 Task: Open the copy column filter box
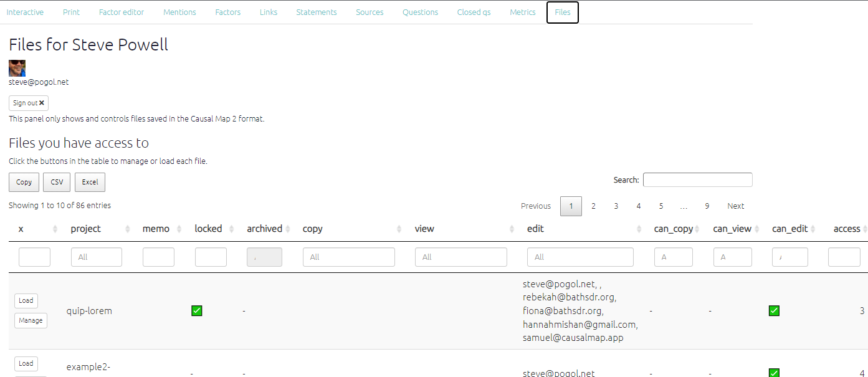click(x=348, y=257)
